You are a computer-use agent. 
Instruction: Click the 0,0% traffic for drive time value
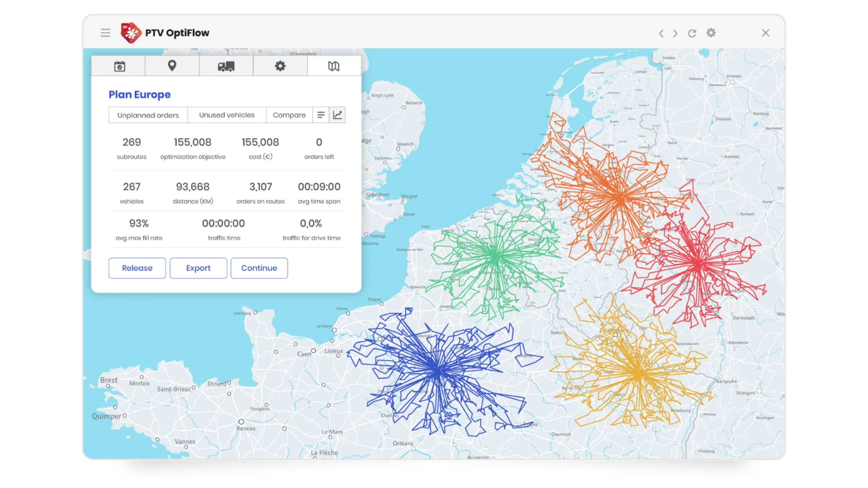click(x=311, y=223)
